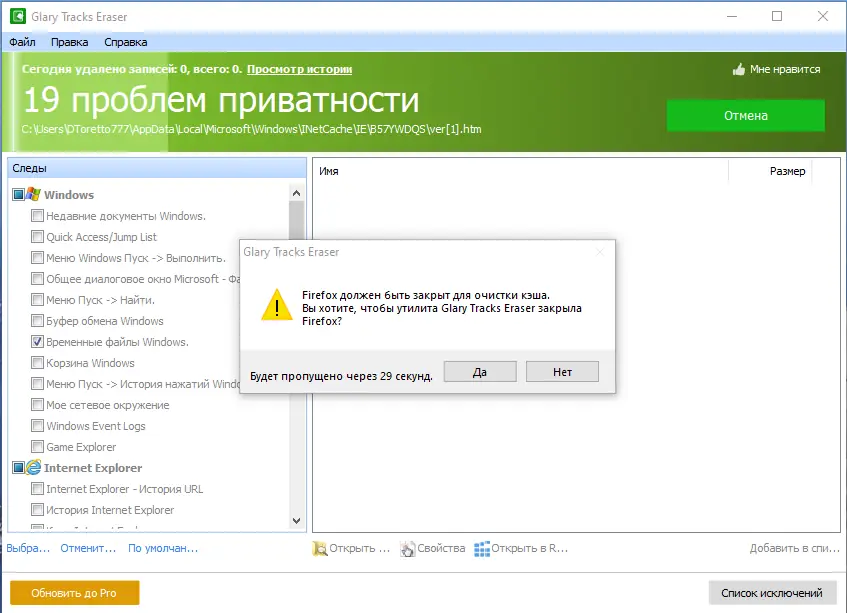Screen dimensions: 847x613
Task: Toggle Мое сетевое окружение checkbox
Action: click(x=37, y=405)
